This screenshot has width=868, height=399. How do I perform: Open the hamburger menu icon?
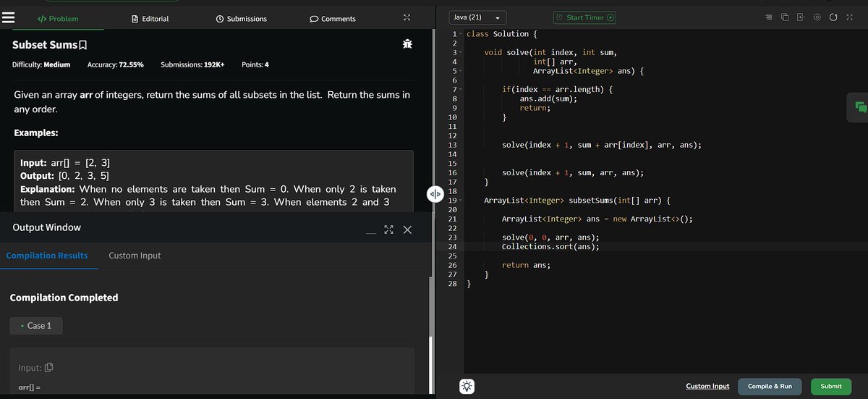pos(9,18)
